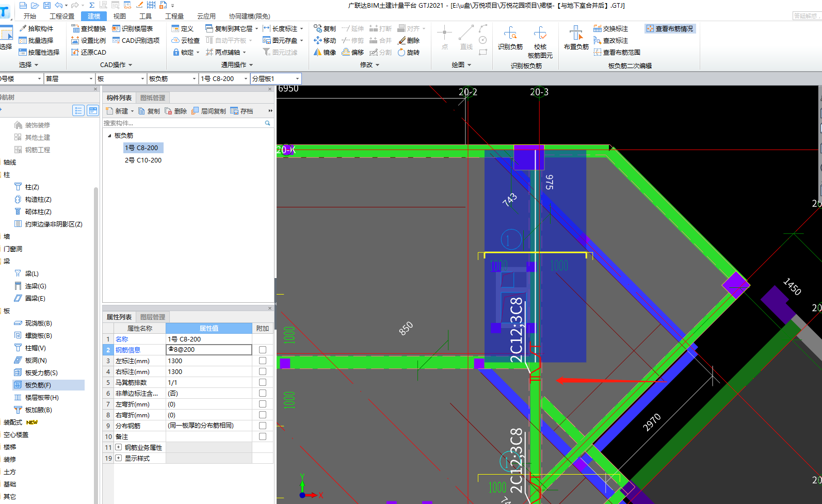
Task: Click 布置负筋 place negative rebar
Action: click(576, 38)
